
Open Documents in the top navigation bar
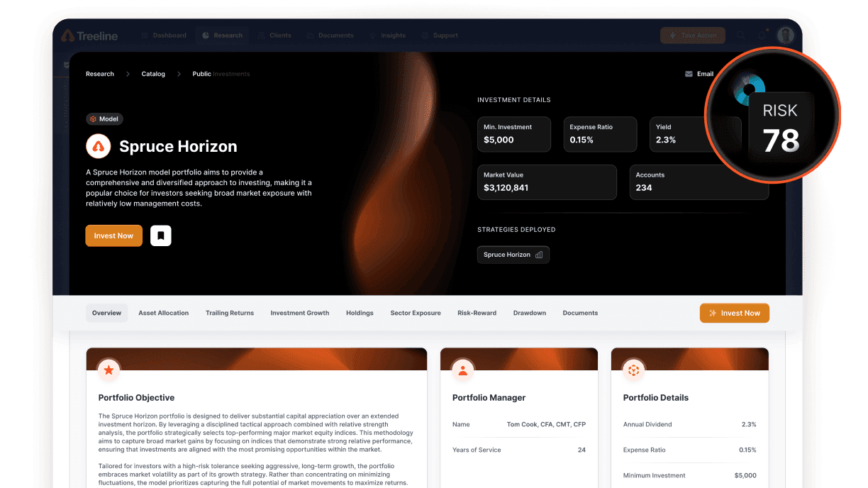click(x=331, y=35)
